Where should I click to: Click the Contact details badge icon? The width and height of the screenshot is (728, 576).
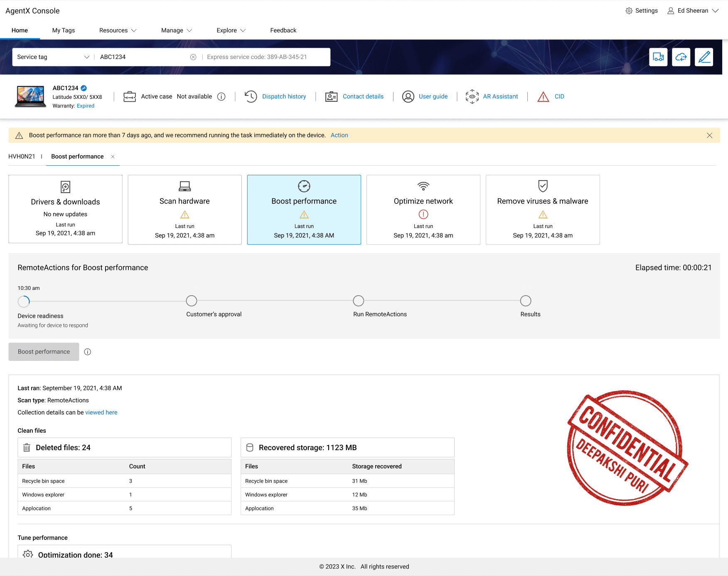[331, 96]
